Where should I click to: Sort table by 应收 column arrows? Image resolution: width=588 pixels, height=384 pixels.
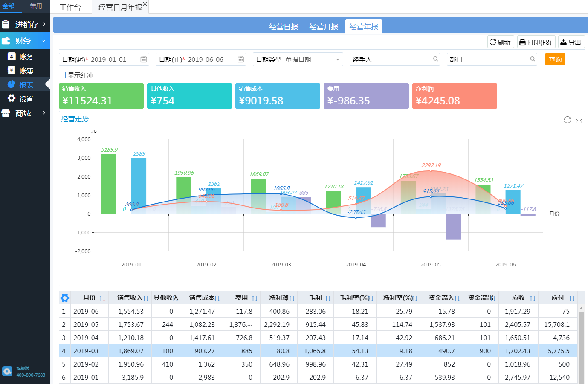(x=533, y=298)
